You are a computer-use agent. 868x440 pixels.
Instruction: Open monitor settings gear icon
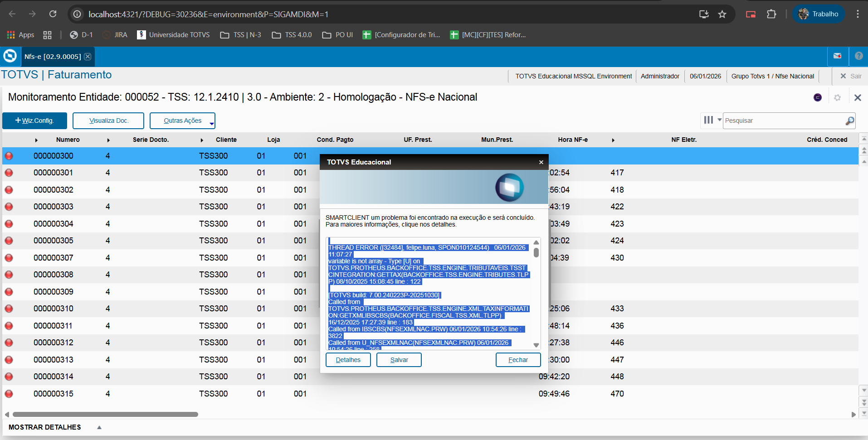pos(837,97)
